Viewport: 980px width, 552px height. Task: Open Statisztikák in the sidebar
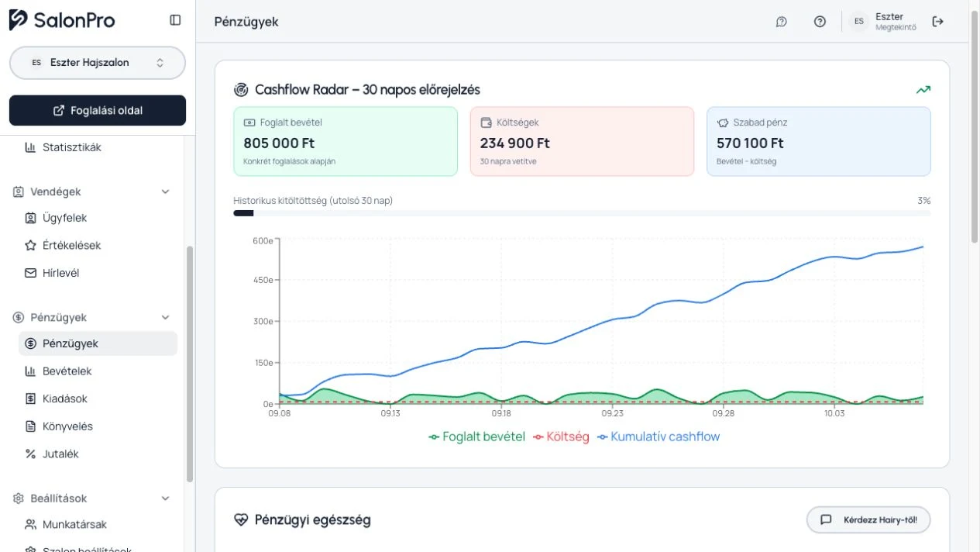coord(98,147)
